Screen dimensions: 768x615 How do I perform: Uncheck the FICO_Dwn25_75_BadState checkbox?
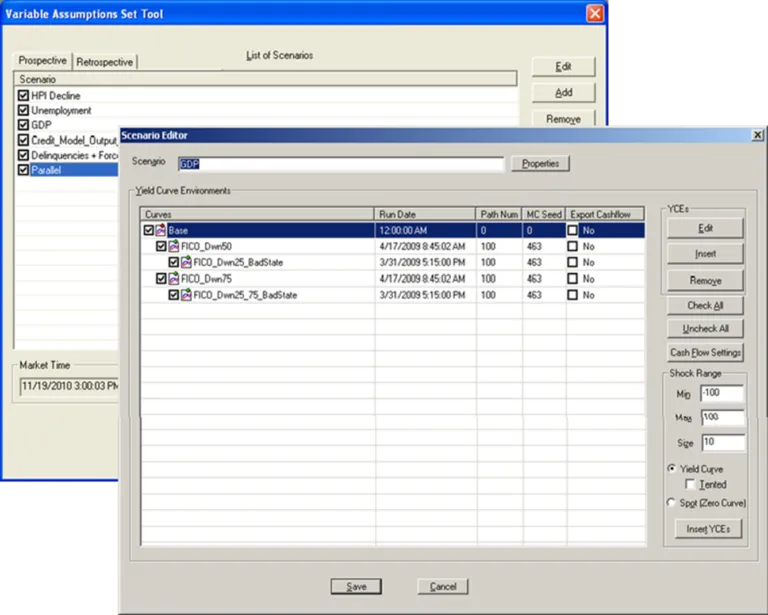click(173, 295)
